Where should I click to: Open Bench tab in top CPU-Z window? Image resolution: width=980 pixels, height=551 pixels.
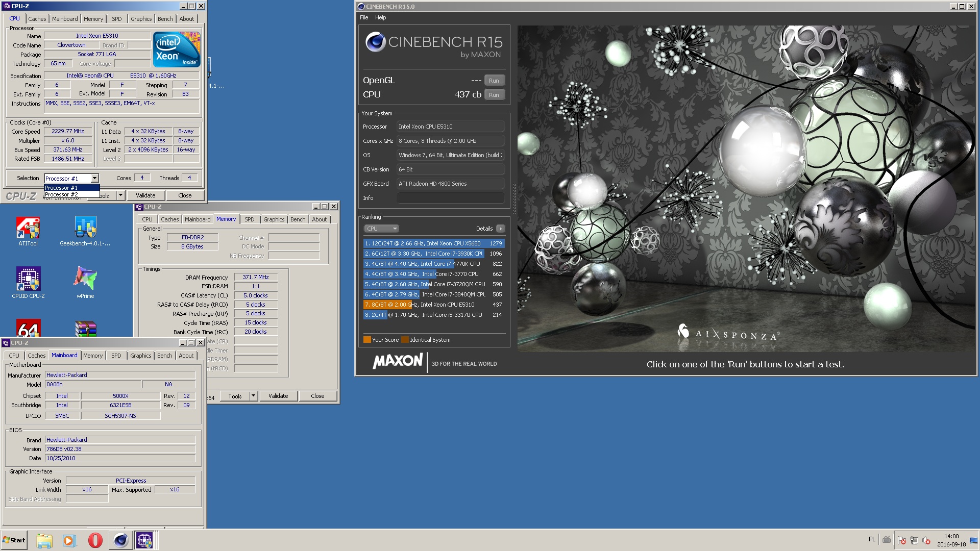coord(165,19)
